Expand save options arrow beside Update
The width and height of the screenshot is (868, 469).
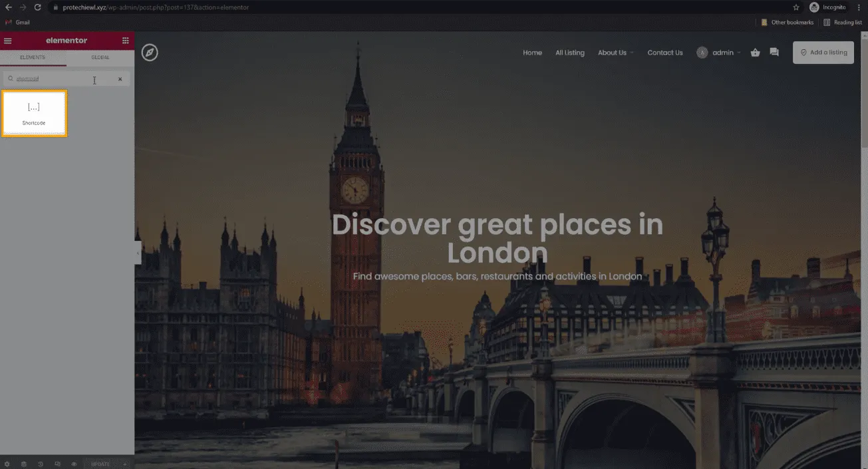coord(125,464)
